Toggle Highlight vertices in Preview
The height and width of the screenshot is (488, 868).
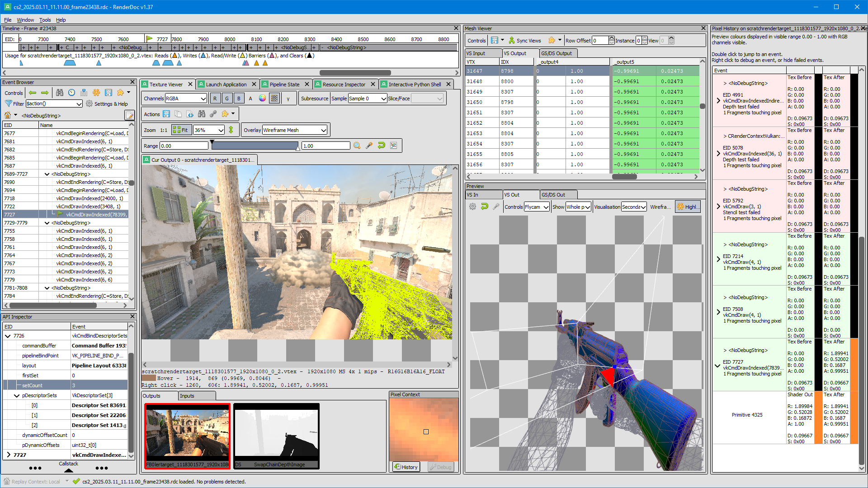click(688, 206)
